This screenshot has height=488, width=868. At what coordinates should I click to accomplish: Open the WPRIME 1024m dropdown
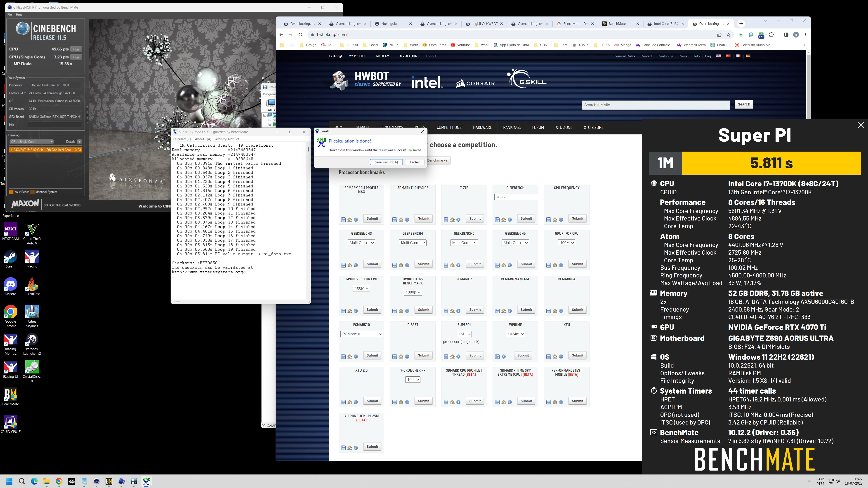coord(515,334)
